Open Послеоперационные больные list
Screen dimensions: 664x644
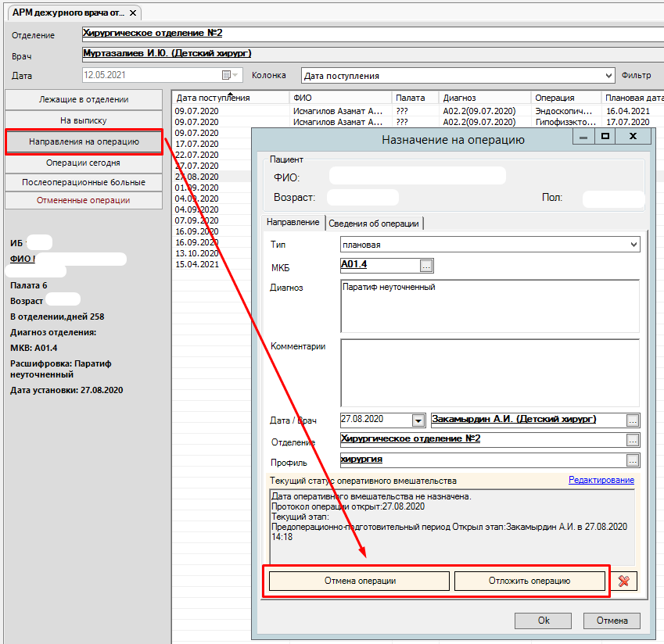pyautogui.click(x=84, y=182)
